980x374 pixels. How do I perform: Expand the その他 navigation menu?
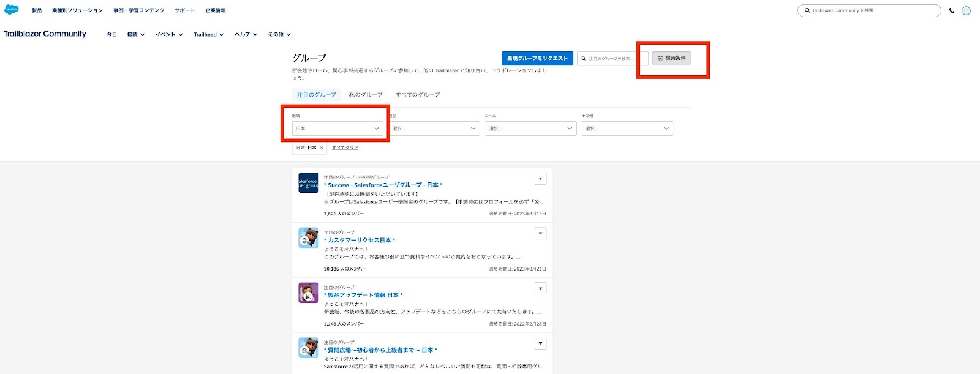(279, 34)
